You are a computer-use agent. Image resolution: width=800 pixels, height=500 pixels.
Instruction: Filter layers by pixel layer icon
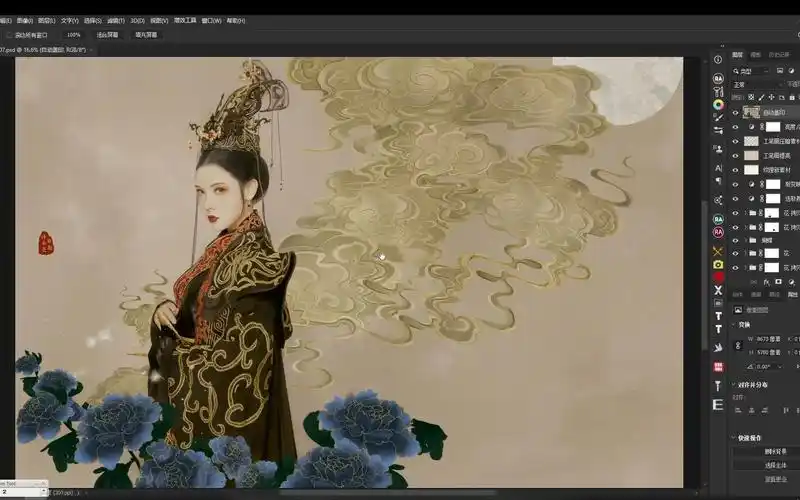(x=780, y=71)
